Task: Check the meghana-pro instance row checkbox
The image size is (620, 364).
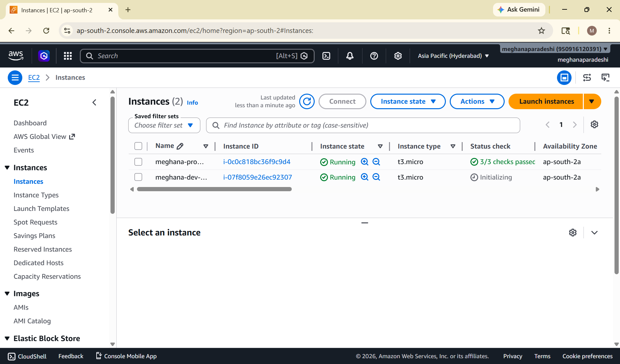Action: (138, 161)
